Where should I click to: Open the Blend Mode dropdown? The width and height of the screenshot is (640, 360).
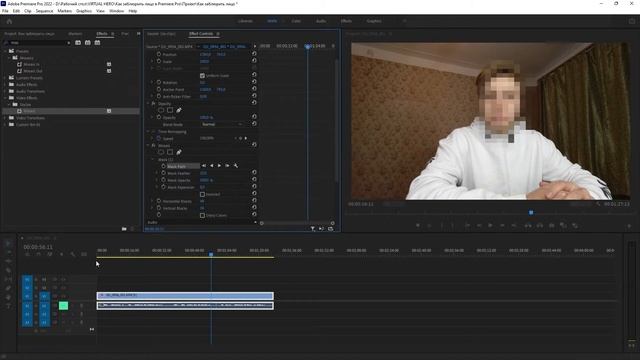point(223,124)
